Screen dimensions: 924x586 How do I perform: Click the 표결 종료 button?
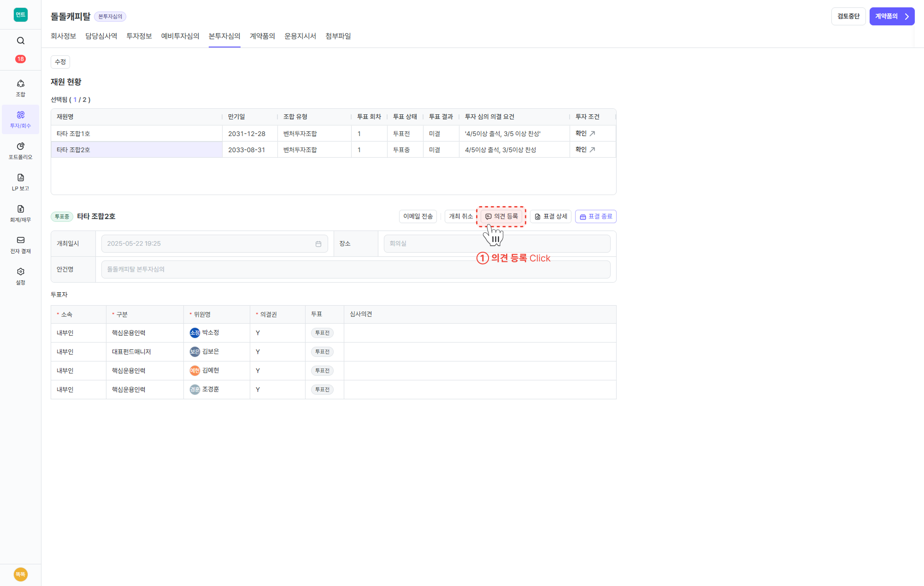pyautogui.click(x=595, y=216)
